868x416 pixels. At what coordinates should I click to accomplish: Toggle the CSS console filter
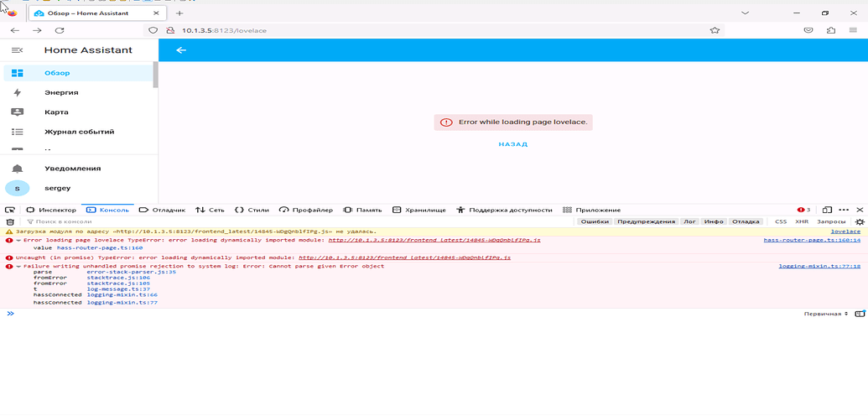[x=781, y=221]
